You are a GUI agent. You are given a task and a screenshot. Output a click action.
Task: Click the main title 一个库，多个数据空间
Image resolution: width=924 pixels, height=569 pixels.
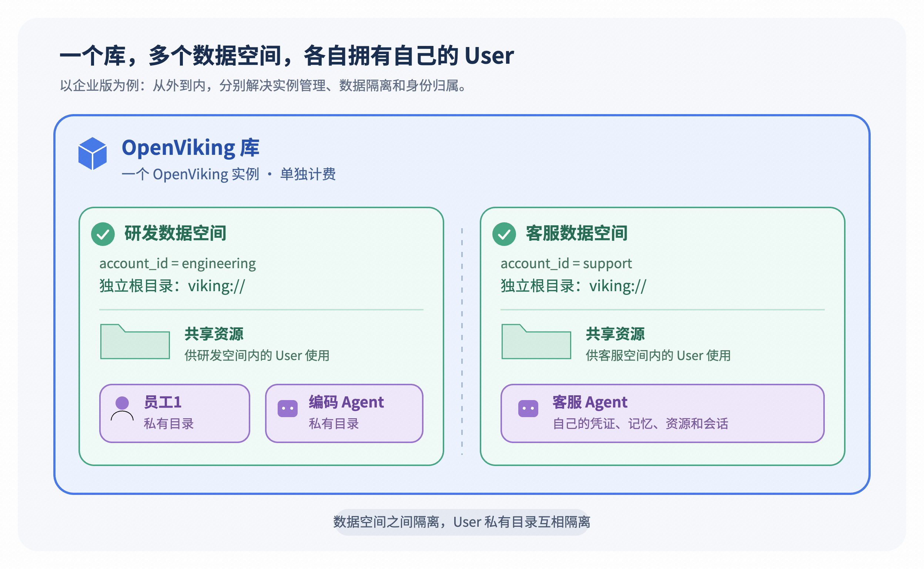point(287,55)
